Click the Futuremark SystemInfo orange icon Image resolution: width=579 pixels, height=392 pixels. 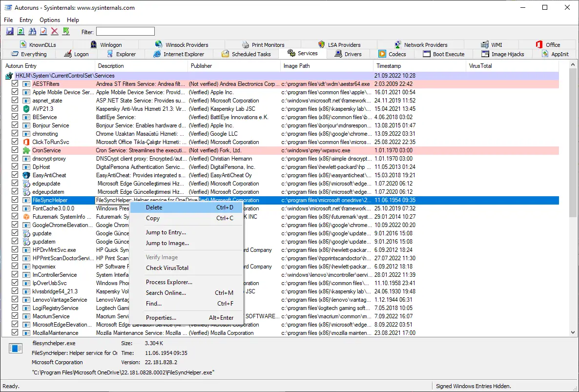coord(26,217)
